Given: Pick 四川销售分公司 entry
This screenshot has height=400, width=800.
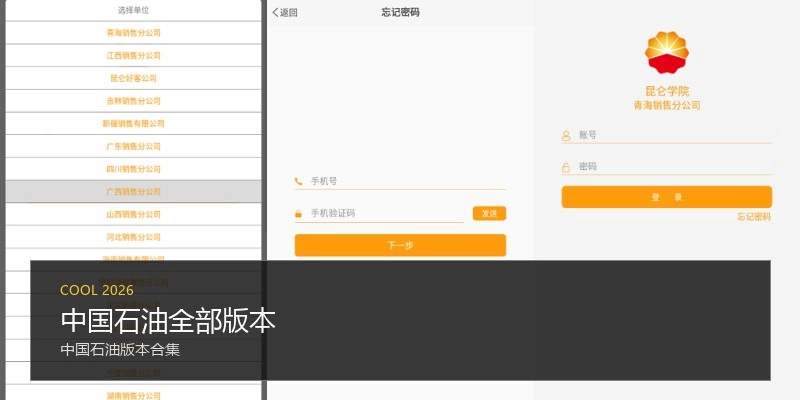Looking at the screenshot, I should [x=133, y=169].
